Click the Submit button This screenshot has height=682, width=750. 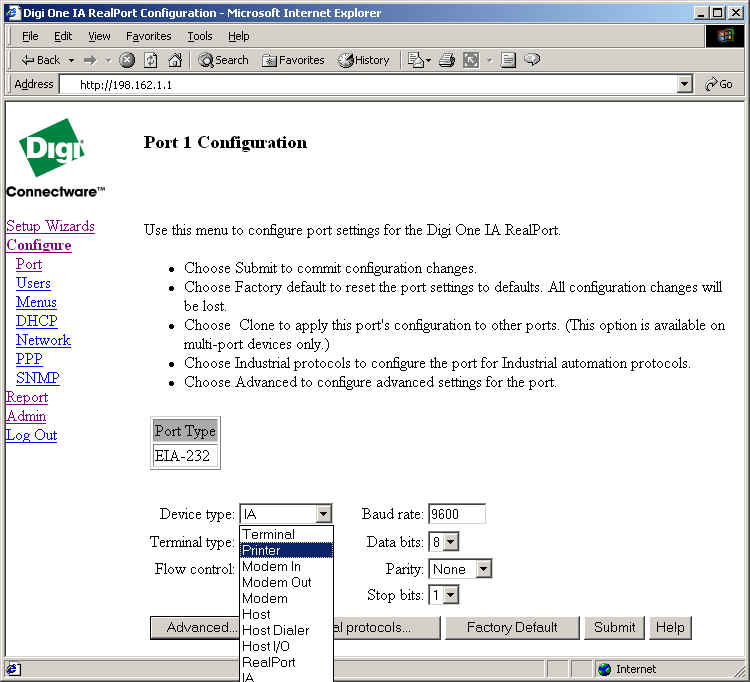[x=614, y=627]
